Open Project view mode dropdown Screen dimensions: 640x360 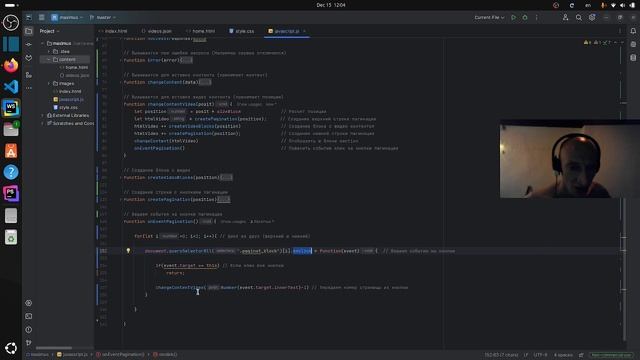pyautogui.click(x=49, y=31)
